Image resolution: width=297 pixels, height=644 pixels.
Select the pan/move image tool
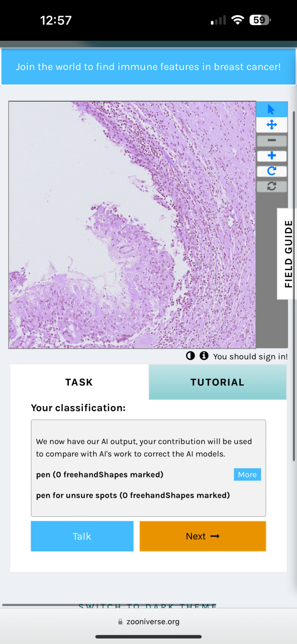point(271,125)
